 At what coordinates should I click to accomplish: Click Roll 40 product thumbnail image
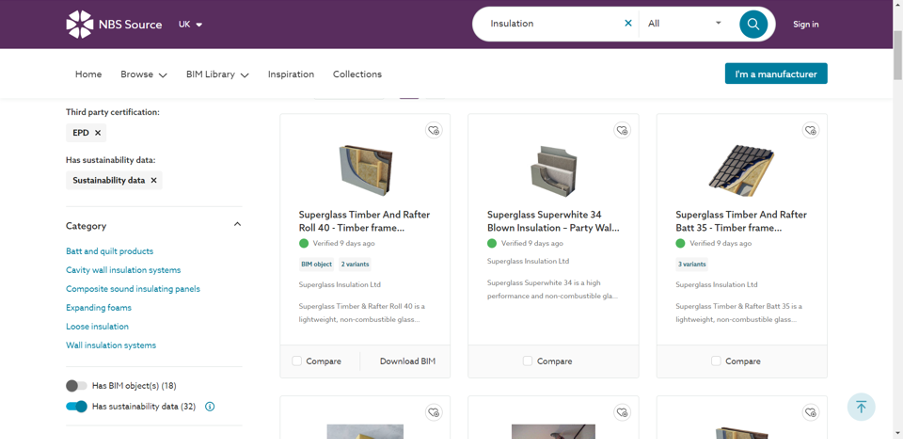coord(366,170)
